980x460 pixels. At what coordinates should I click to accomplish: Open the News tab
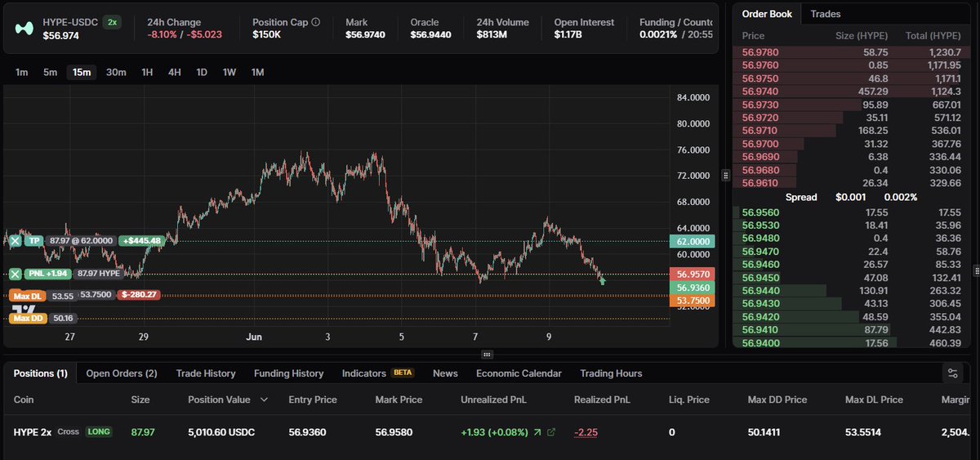point(445,373)
